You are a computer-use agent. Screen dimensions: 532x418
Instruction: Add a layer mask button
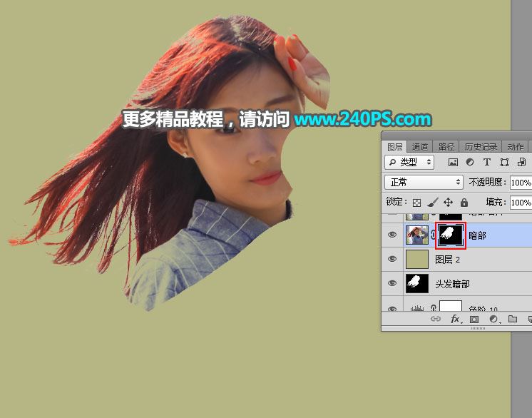[474, 320]
